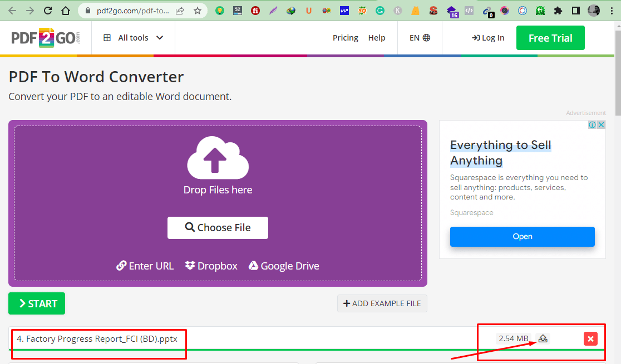Go to the Pricing page

(x=345, y=37)
